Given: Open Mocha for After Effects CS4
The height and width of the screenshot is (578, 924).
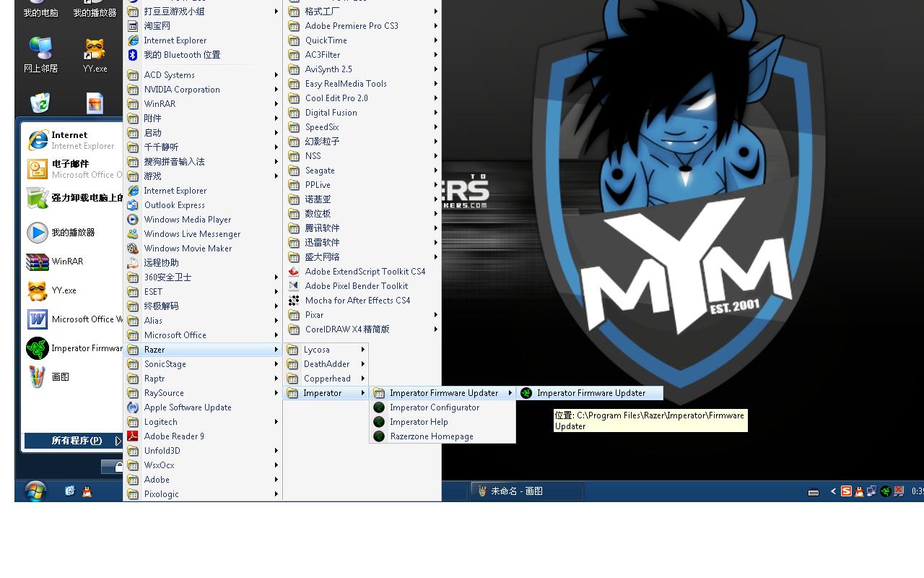Looking at the screenshot, I should point(362,301).
